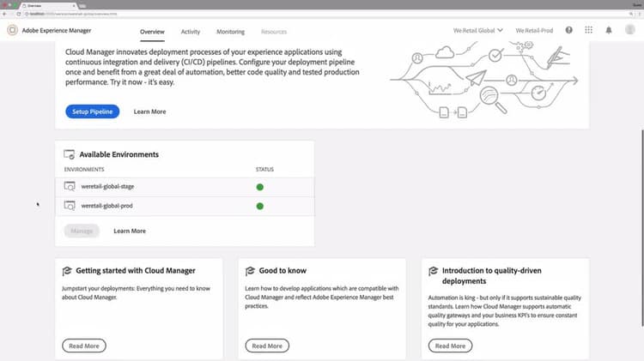Viewport: 644px width, 361px height.
Task: Click the ENVIRONMENTS column header
Action: point(84,170)
